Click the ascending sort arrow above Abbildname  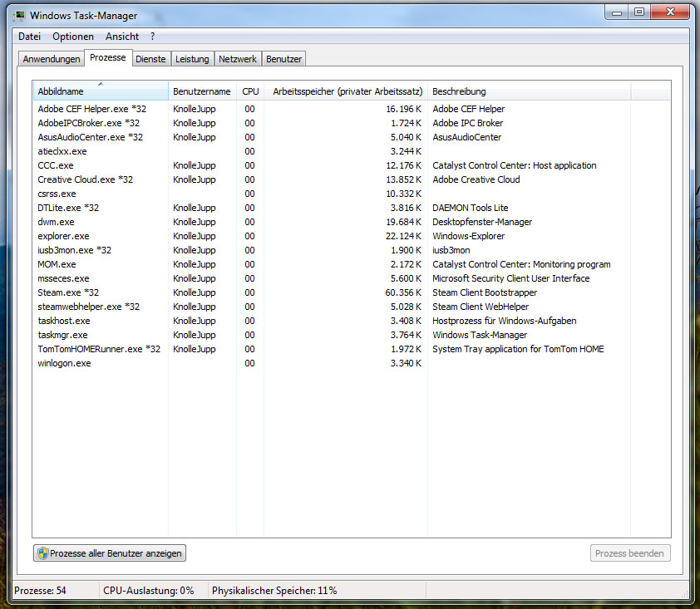pos(101,84)
